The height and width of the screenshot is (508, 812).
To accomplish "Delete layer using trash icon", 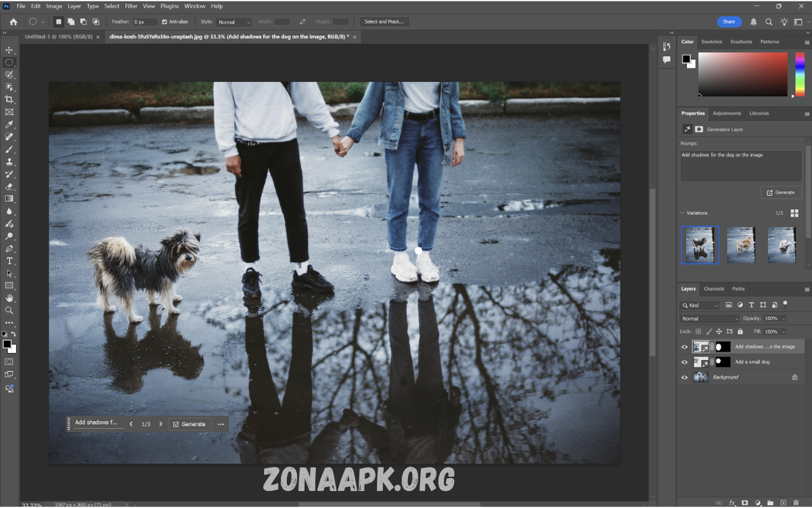I will click(796, 503).
